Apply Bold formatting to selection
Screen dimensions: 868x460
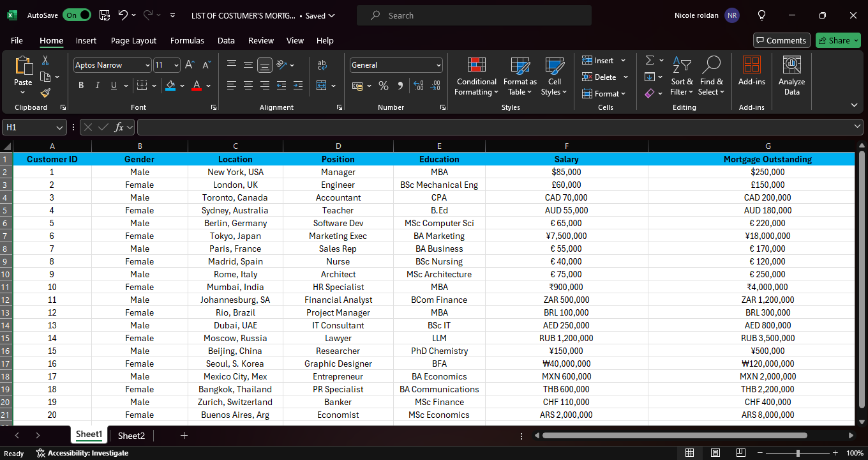tap(81, 86)
